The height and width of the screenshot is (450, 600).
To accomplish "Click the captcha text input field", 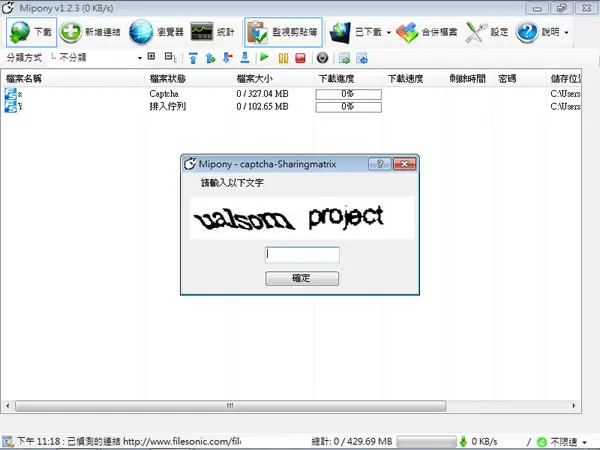I will (x=302, y=255).
